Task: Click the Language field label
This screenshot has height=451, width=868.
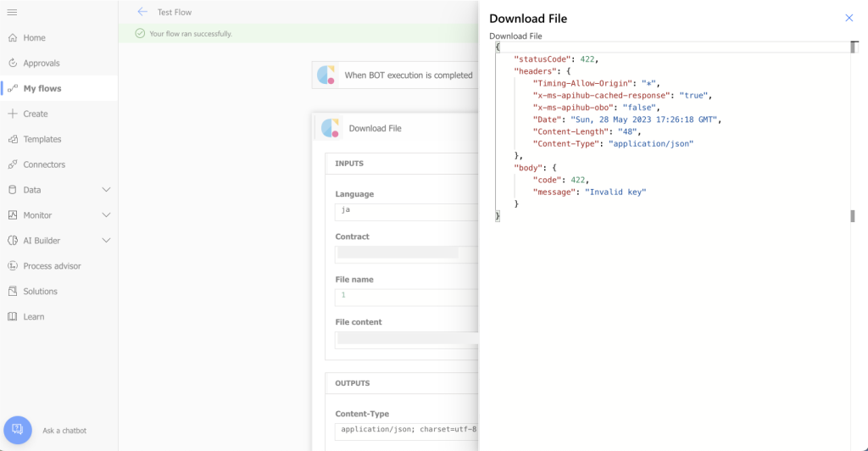Action: coord(354,194)
